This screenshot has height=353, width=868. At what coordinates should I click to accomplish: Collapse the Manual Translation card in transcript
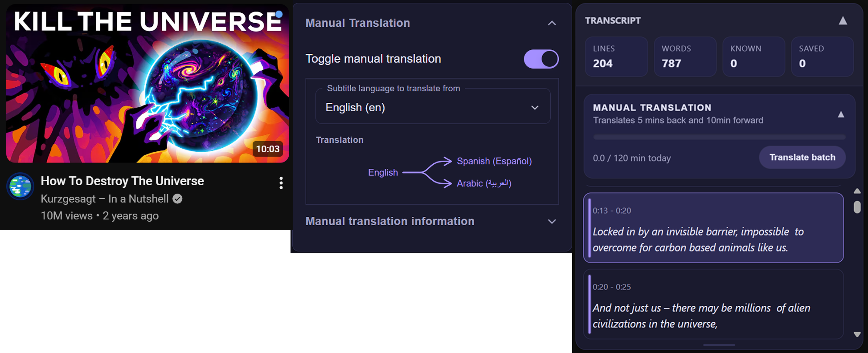tap(841, 114)
